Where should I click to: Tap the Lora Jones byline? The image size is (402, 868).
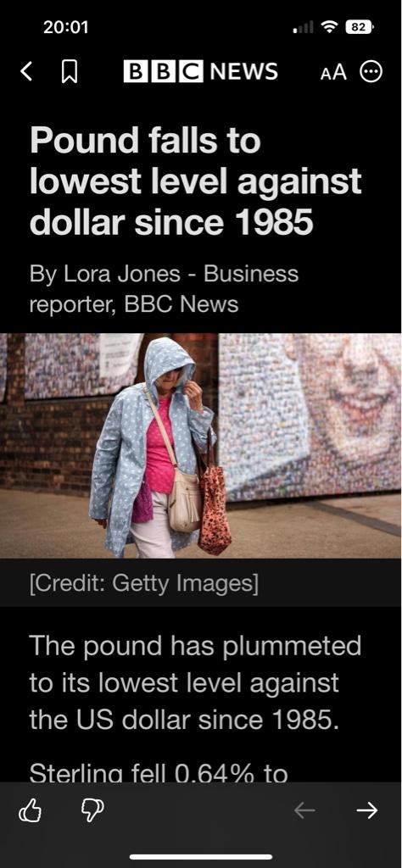(164, 289)
